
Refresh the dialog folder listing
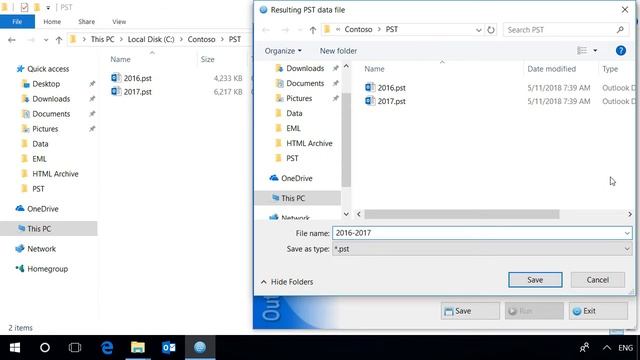491,30
